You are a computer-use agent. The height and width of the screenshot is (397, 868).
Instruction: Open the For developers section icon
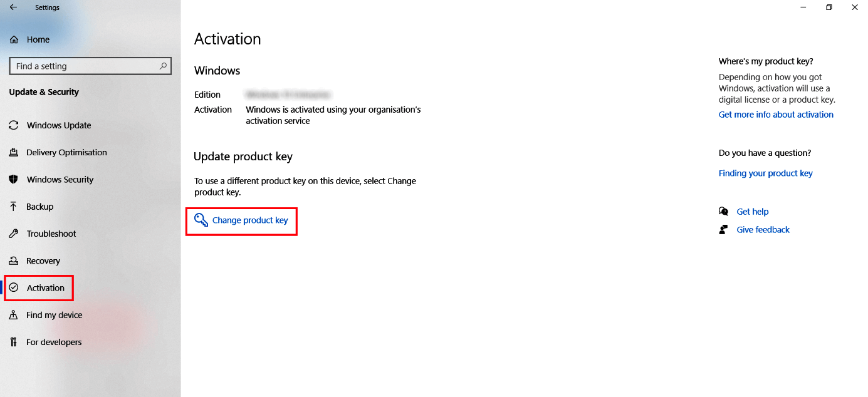coord(14,342)
